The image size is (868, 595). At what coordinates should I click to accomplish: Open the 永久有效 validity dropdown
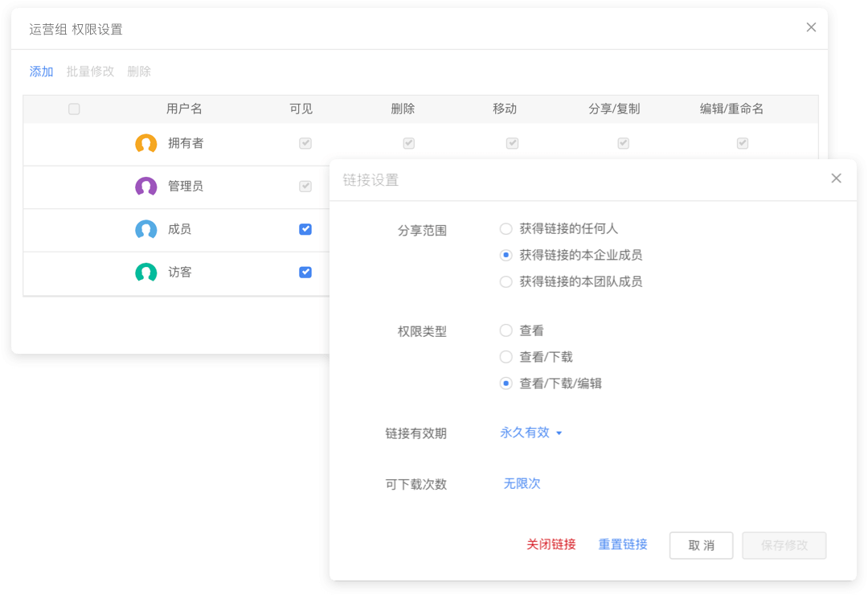(531, 432)
